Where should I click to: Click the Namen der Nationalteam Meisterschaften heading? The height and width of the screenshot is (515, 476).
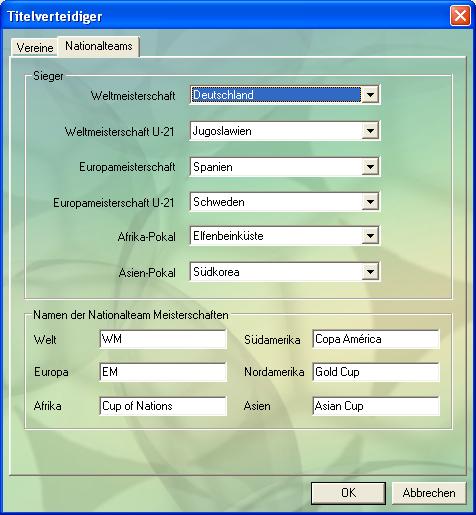click(x=131, y=315)
